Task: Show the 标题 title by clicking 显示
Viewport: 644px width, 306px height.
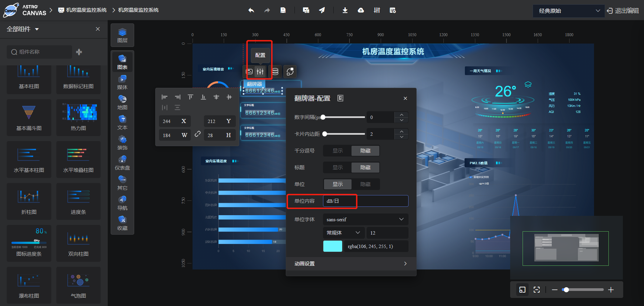Action: pos(337,167)
